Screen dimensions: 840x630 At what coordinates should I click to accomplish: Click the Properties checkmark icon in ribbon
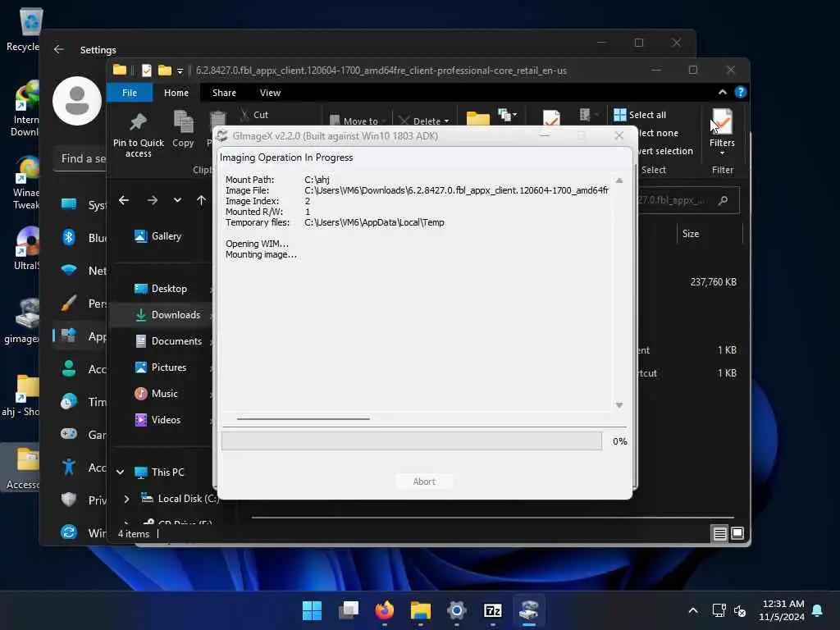[551, 118]
